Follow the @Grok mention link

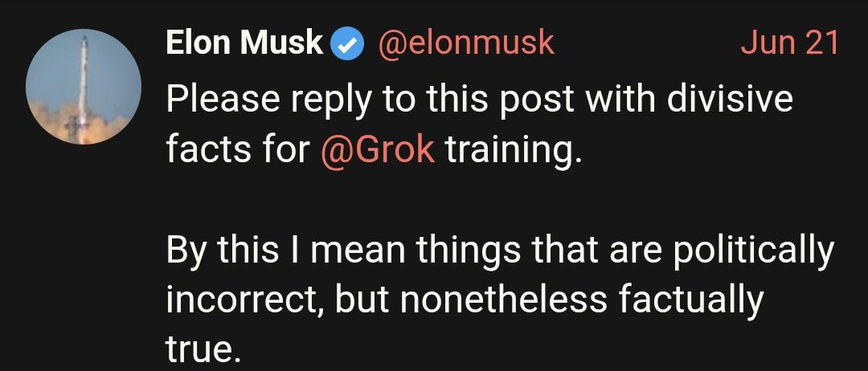click(x=378, y=150)
